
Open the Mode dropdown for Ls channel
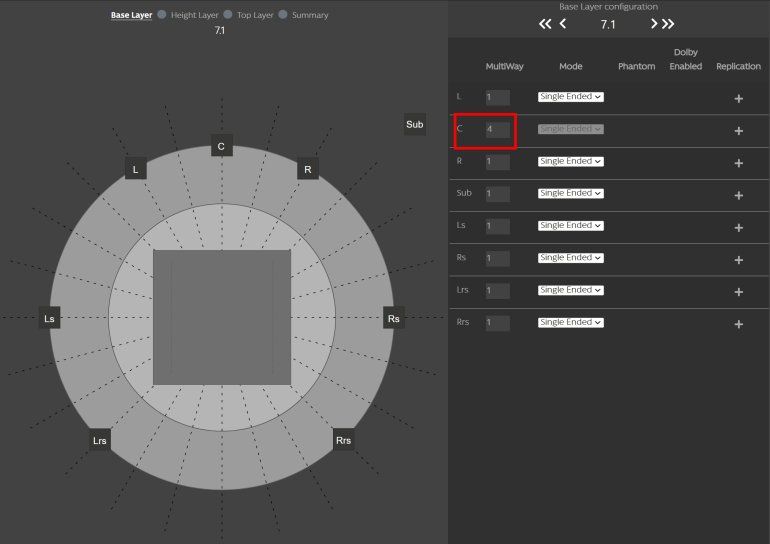pos(571,226)
